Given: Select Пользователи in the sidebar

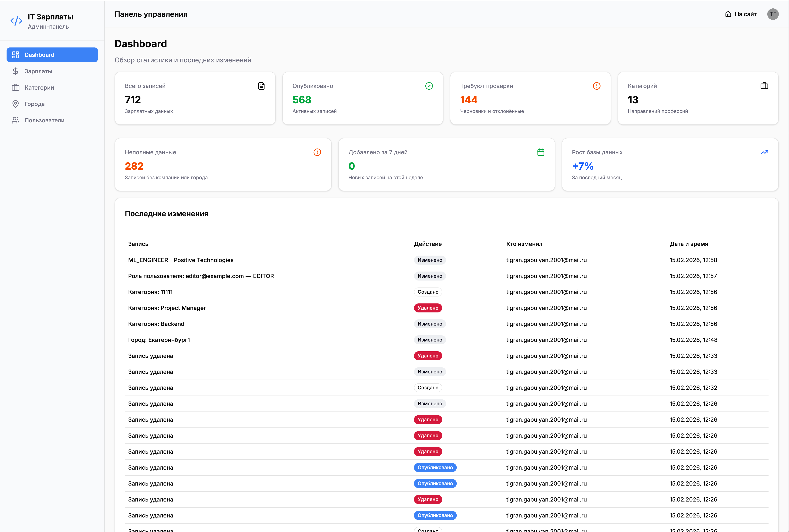Looking at the screenshot, I should (44, 121).
